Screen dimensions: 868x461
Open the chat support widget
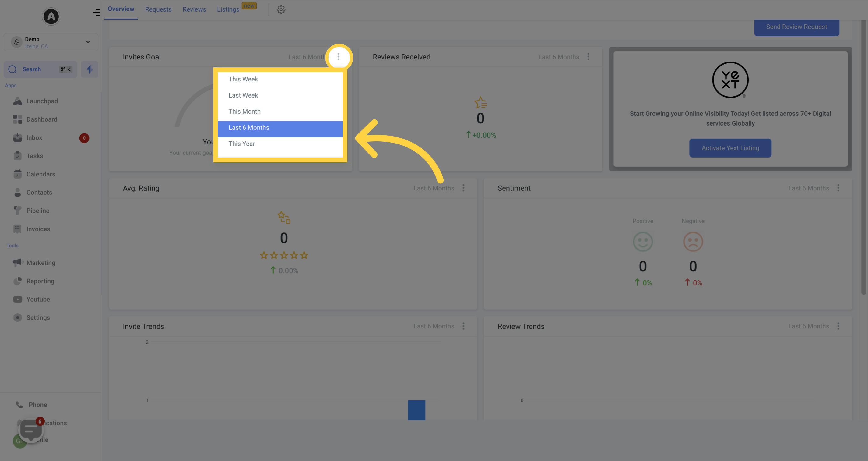coord(31,430)
